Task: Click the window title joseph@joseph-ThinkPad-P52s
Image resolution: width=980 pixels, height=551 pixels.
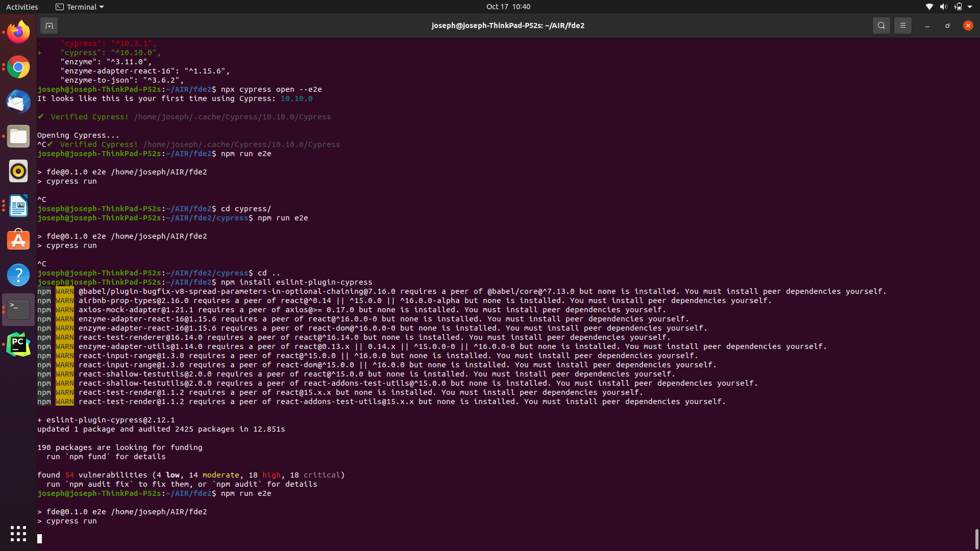Action: click(x=508, y=26)
